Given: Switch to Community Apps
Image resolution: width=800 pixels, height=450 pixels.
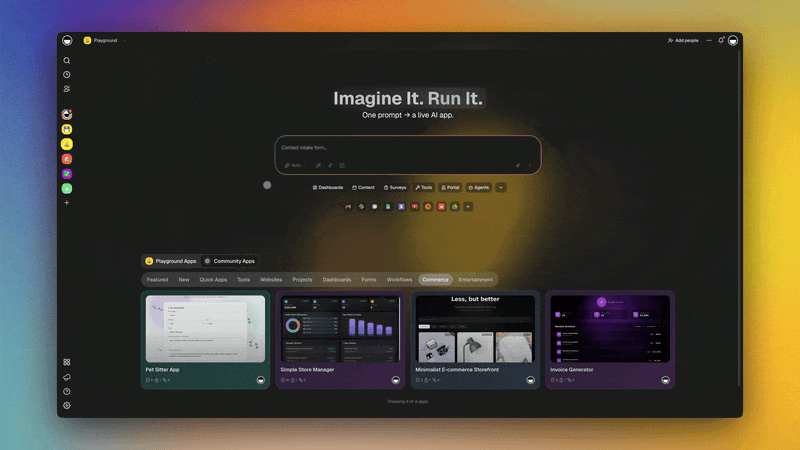Looking at the screenshot, I should pos(229,261).
